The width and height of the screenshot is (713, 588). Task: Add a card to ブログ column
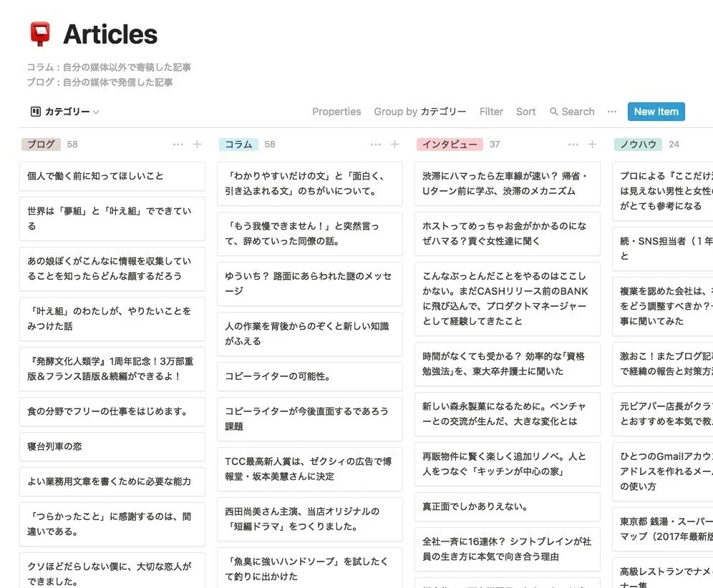197,144
